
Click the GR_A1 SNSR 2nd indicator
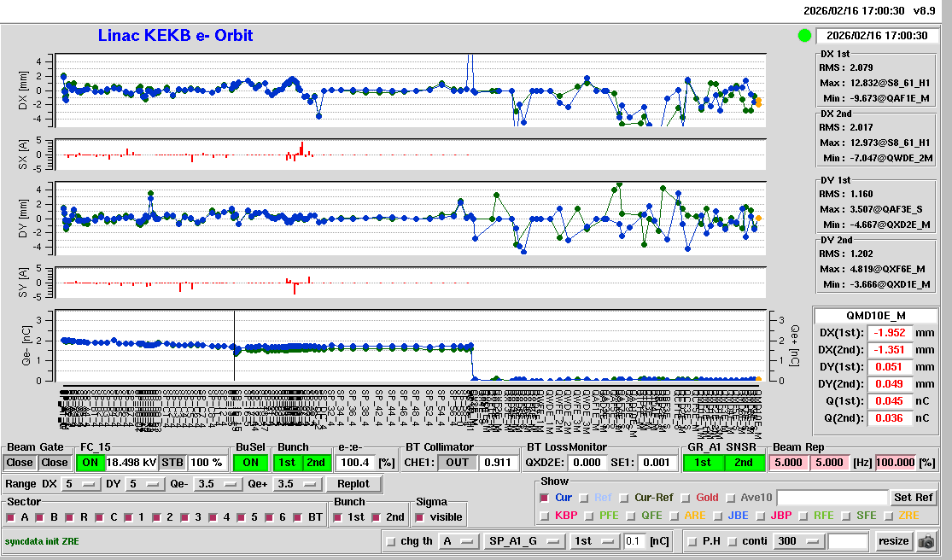pos(744,463)
